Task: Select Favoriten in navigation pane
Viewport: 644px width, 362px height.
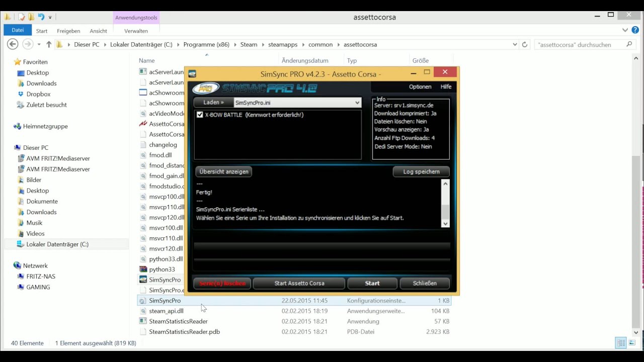Action: tap(35, 62)
